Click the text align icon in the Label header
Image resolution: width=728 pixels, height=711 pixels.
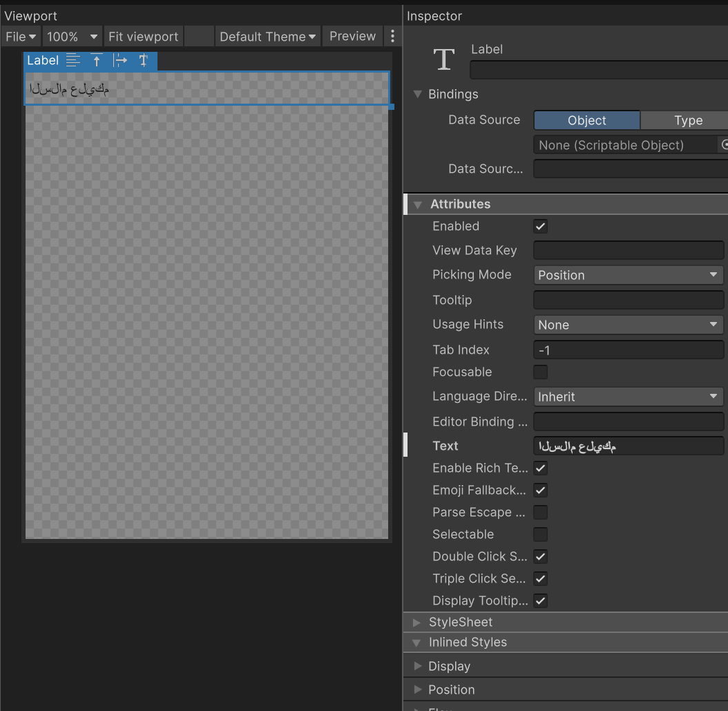(73, 60)
